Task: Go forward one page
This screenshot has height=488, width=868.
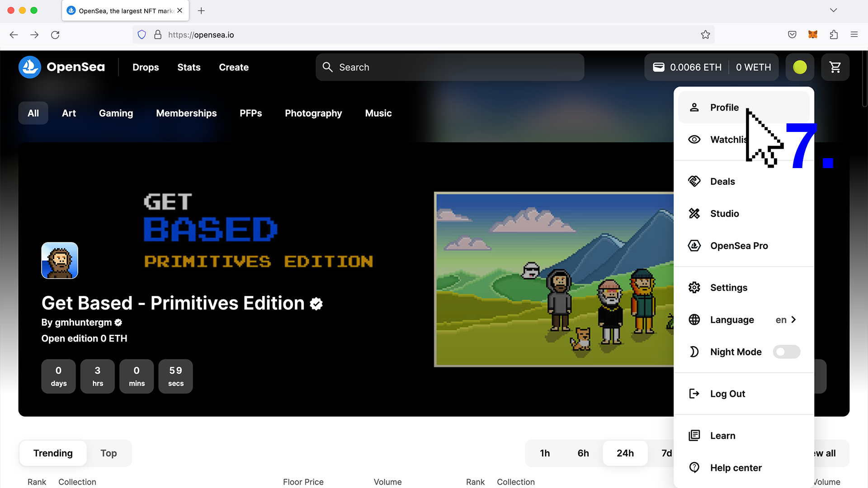Action: 34,35
